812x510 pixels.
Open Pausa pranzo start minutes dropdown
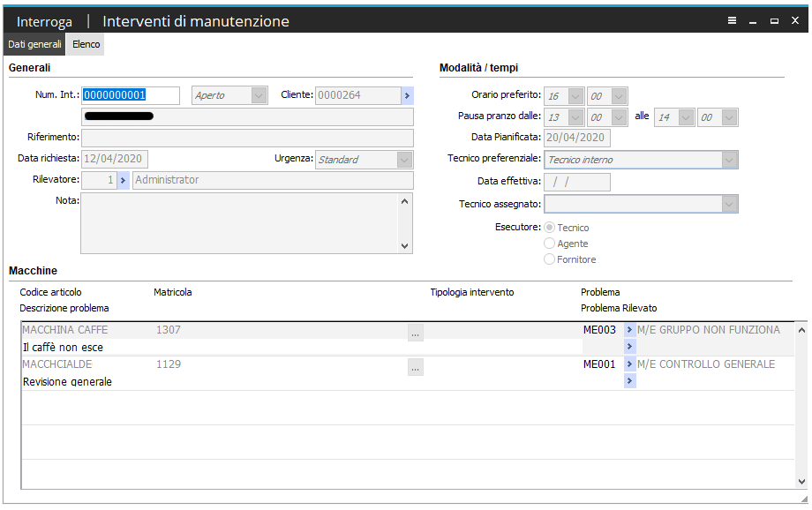click(619, 117)
